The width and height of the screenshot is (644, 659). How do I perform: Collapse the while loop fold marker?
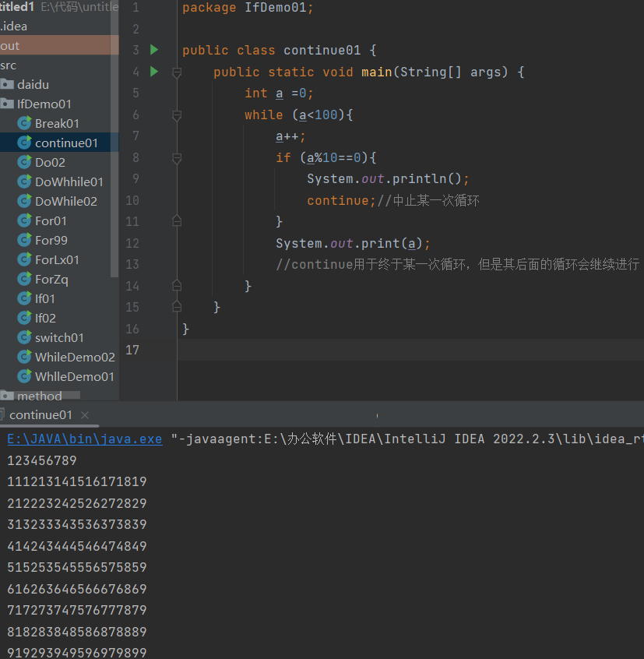coord(177,115)
